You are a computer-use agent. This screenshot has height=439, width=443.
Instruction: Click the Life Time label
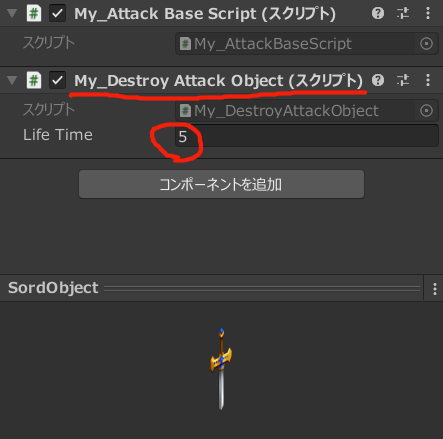pyautogui.click(x=58, y=135)
